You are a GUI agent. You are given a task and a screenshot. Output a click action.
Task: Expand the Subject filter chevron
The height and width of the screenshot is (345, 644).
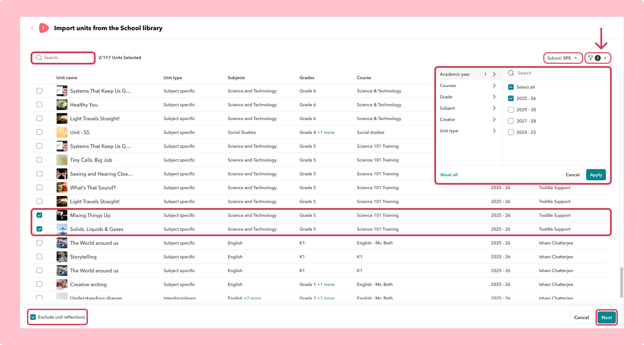[494, 108]
